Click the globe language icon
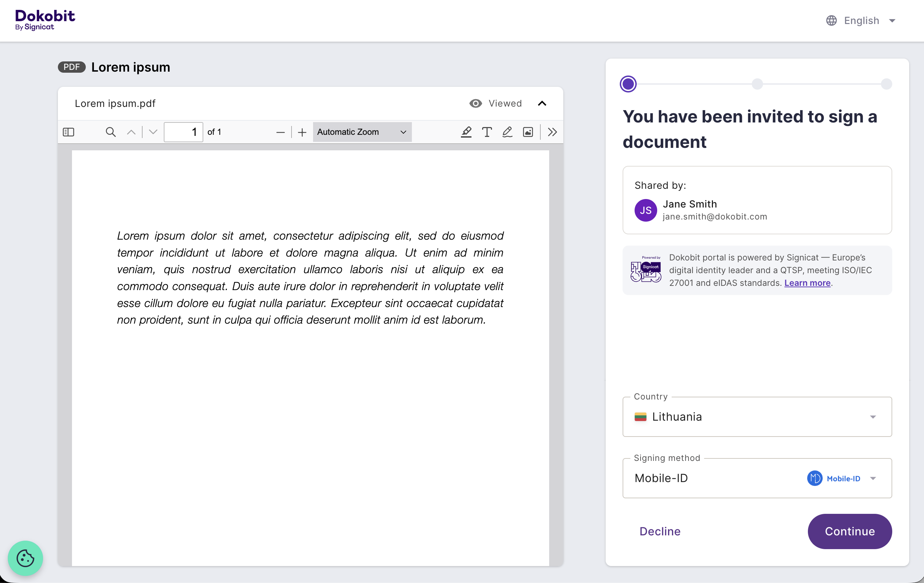 [x=831, y=20]
